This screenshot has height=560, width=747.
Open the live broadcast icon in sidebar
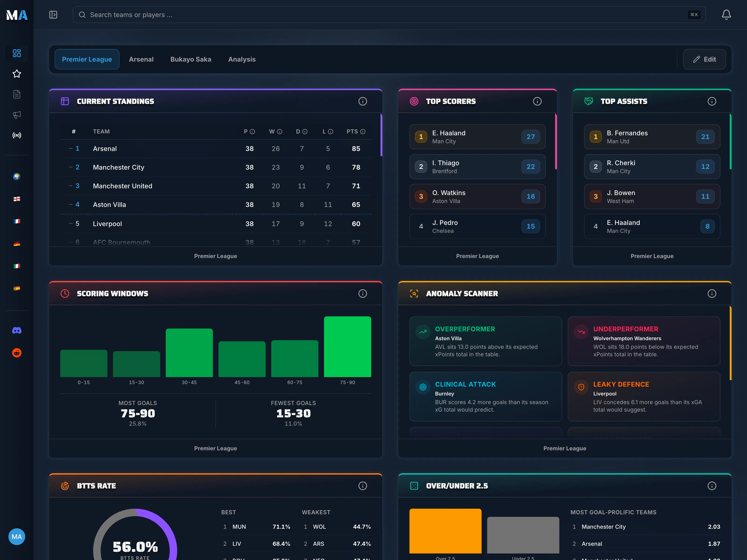point(17,135)
